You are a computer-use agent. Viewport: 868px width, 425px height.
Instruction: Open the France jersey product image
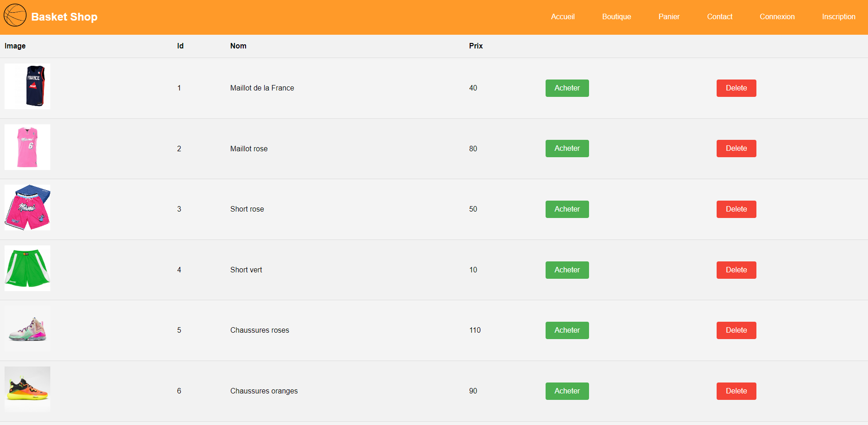pyautogui.click(x=27, y=86)
